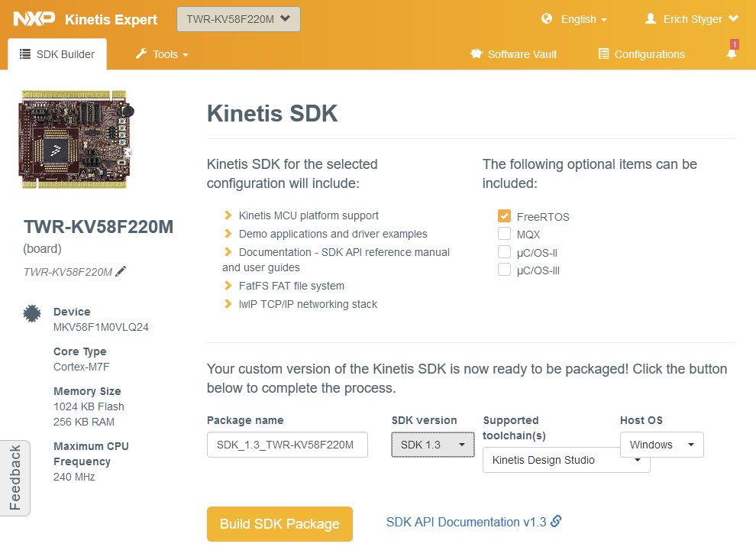Click the Software Vault piggy bank icon
Screen dimensions: 756x560
click(x=477, y=54)
